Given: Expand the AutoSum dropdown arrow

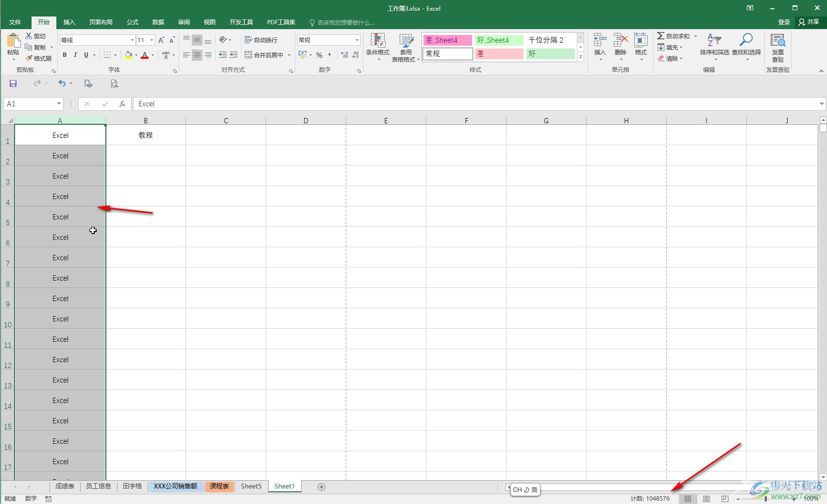Looking at the screenshot, I should [695, 36].
